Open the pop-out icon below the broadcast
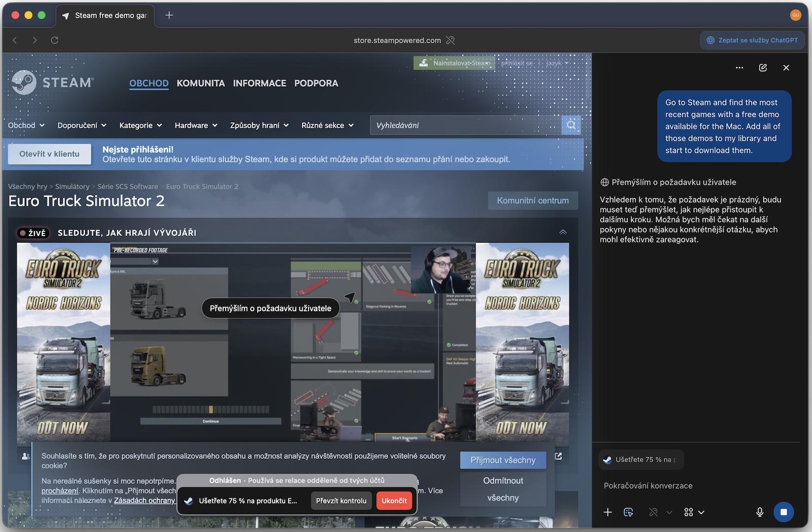812x532 pixels. point(558,456)
